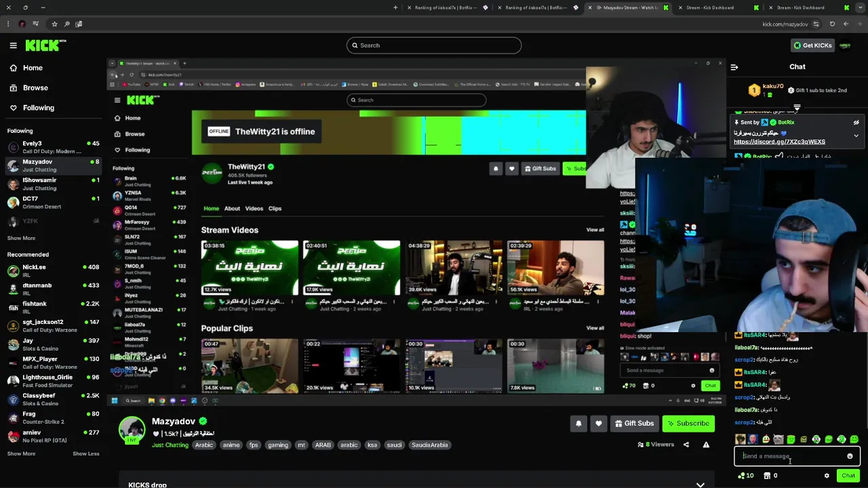Reload the page in browser toolbar
Screen dimensions: 868x488
pyautogui.click(x=831, y=24)
